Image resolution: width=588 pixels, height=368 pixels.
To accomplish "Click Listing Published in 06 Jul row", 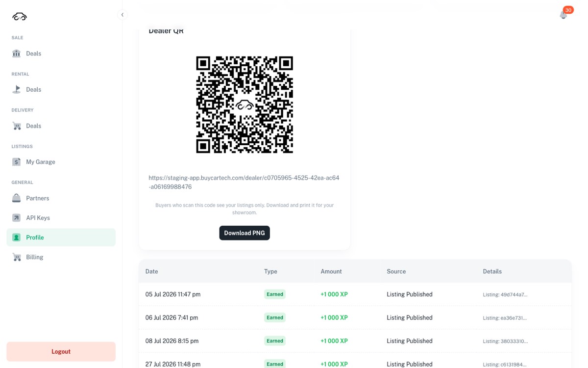I will (410, 318).
